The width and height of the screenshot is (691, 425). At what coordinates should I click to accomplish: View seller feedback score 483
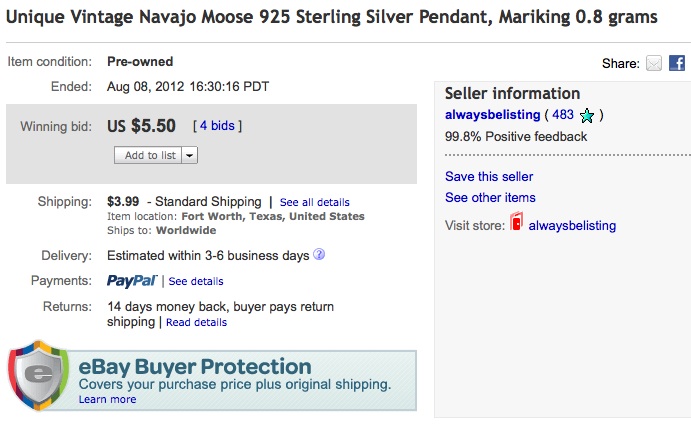[563, 115]
